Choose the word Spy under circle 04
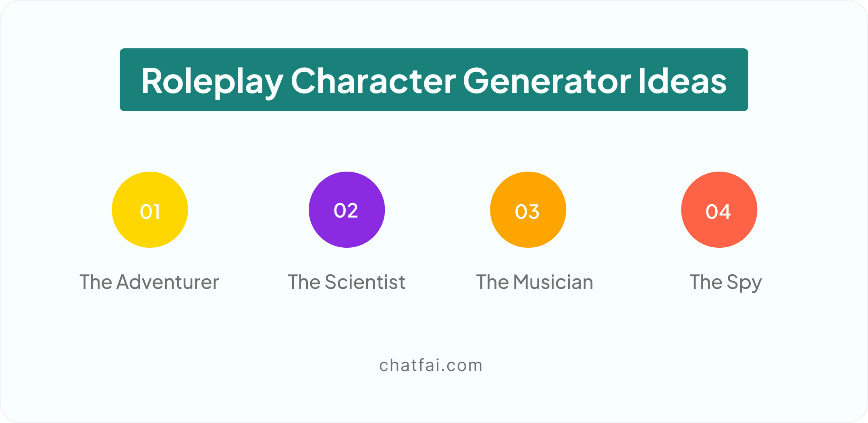868x423 pixels. [744, 283]
